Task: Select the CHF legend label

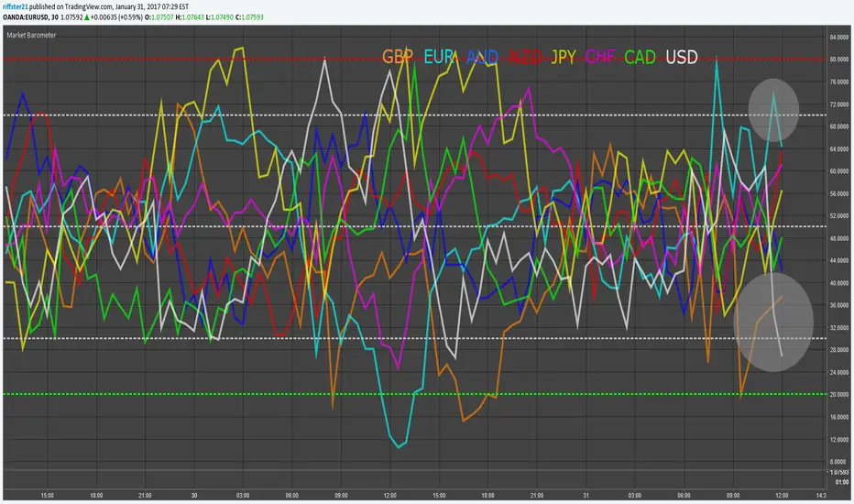Action: (600, 57)
